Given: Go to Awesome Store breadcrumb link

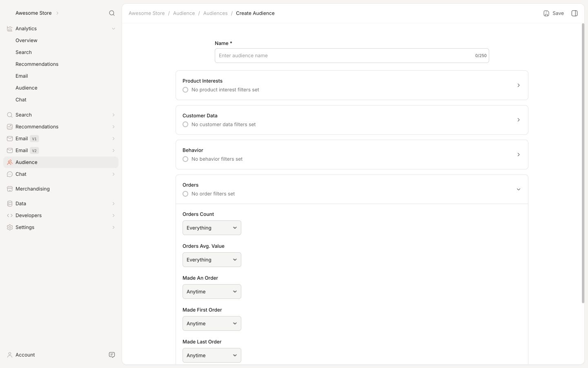Looking at the screenshot, I should tap(147, 13).
